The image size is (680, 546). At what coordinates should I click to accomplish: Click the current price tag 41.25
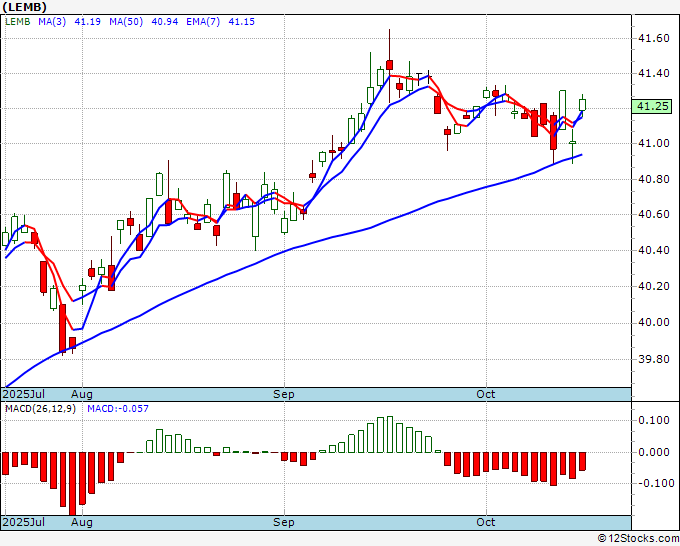click(x=652, y=106)
